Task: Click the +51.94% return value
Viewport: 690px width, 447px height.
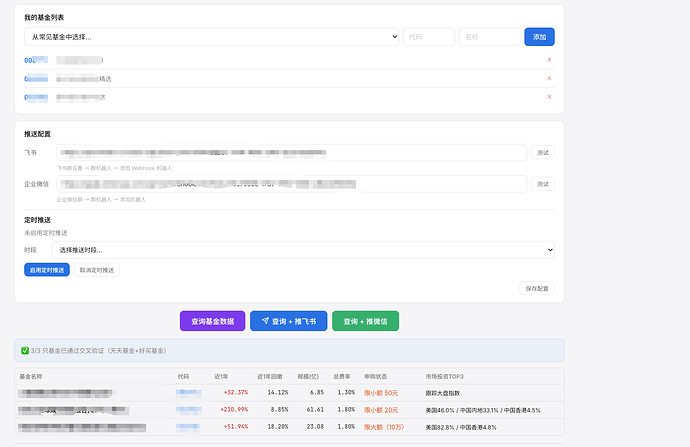Action: 236,427
